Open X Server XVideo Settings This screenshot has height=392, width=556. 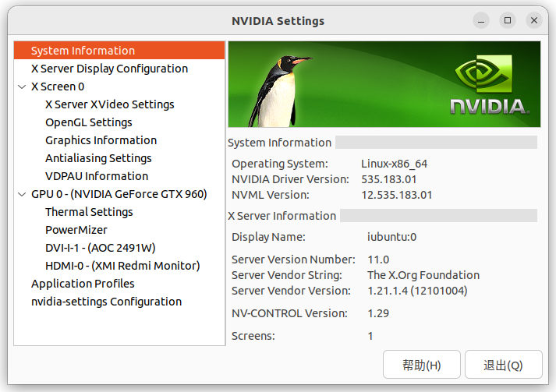[119, 104]
